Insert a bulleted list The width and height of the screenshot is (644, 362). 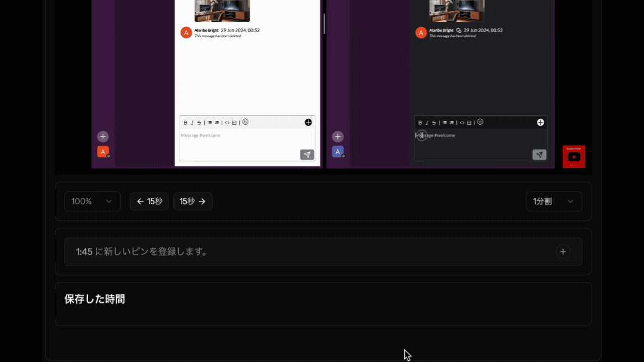pos(209,122)
